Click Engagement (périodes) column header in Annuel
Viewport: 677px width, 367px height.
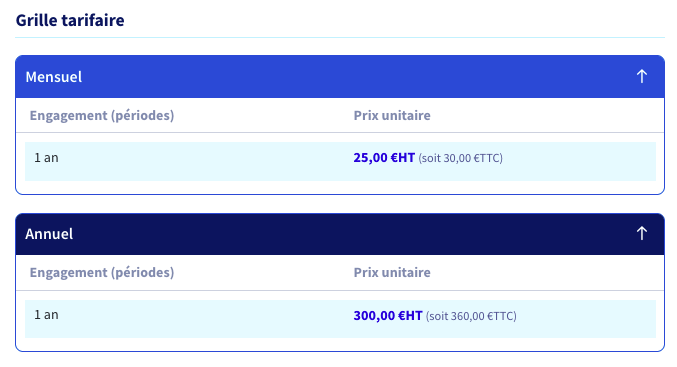pos(102,272)
